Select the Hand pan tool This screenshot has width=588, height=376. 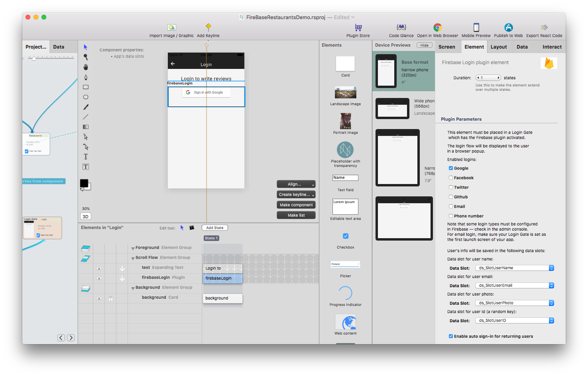point(86,67)
